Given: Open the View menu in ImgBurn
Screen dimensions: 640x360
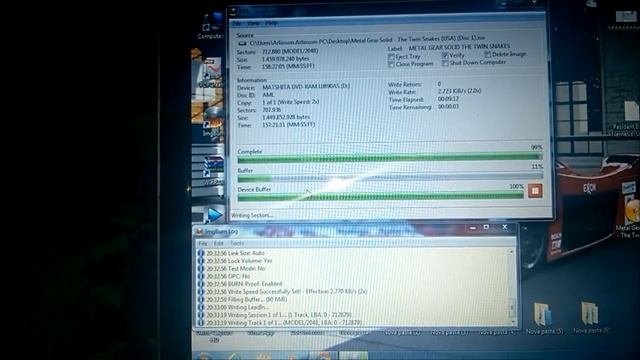Looking at the screenshot, I should click(253, 23).
